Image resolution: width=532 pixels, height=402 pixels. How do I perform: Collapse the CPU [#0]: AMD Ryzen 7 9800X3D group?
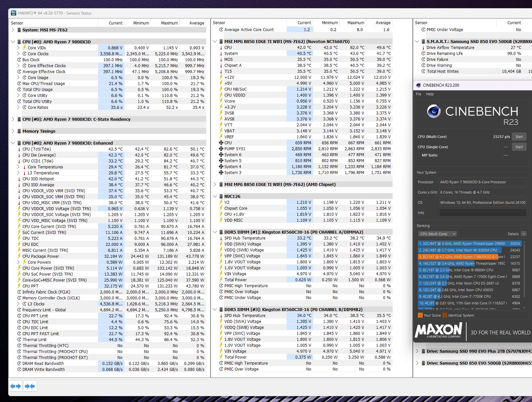13,42
